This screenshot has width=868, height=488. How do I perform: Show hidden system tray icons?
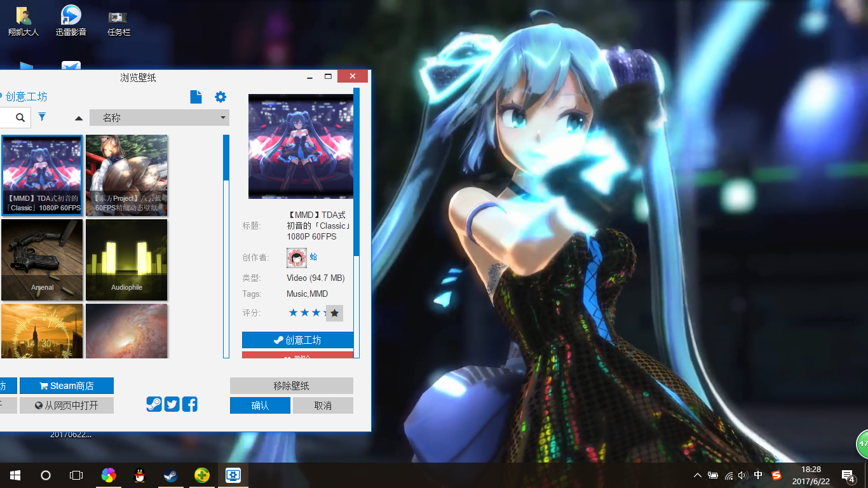click(x=697, y=475)
